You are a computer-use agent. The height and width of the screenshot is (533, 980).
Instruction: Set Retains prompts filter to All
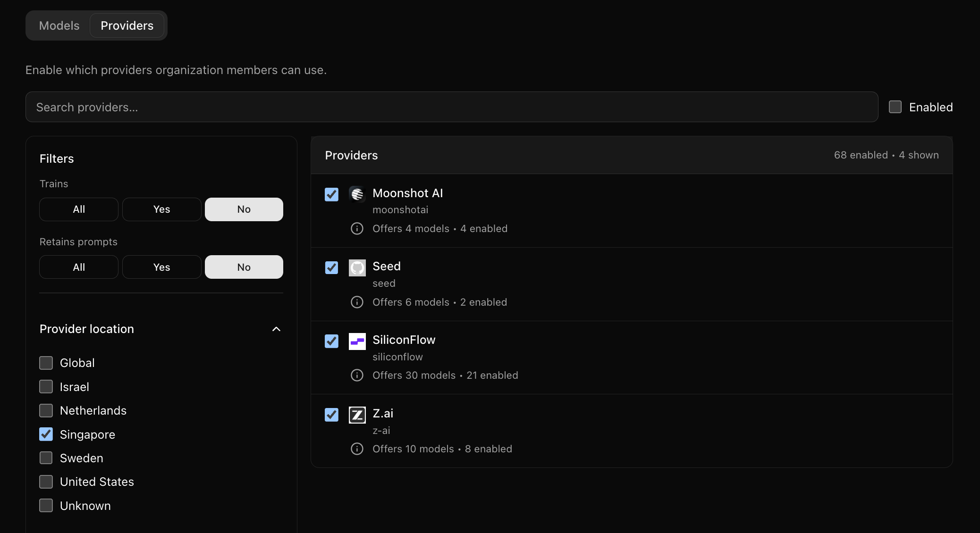click(79, 267)
